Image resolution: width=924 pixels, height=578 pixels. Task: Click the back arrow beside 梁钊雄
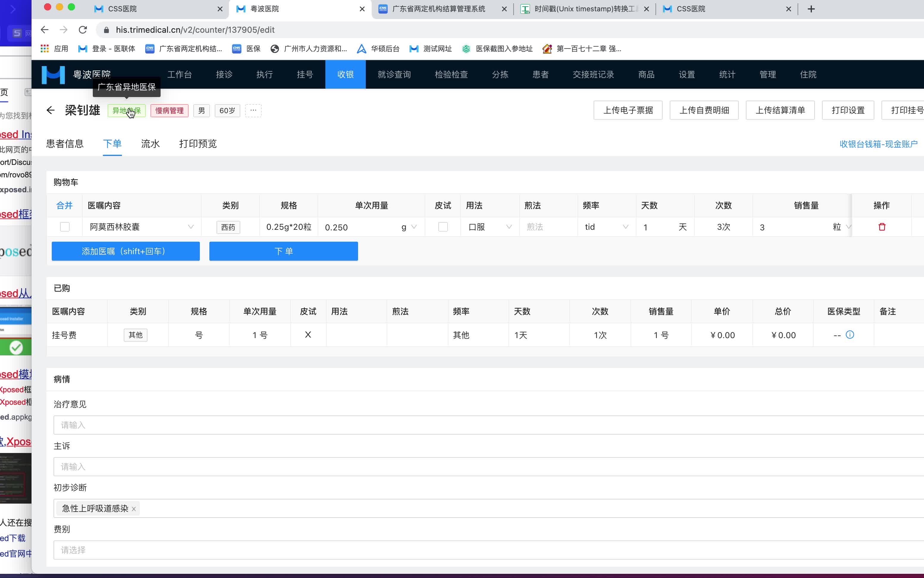(51, 110)
